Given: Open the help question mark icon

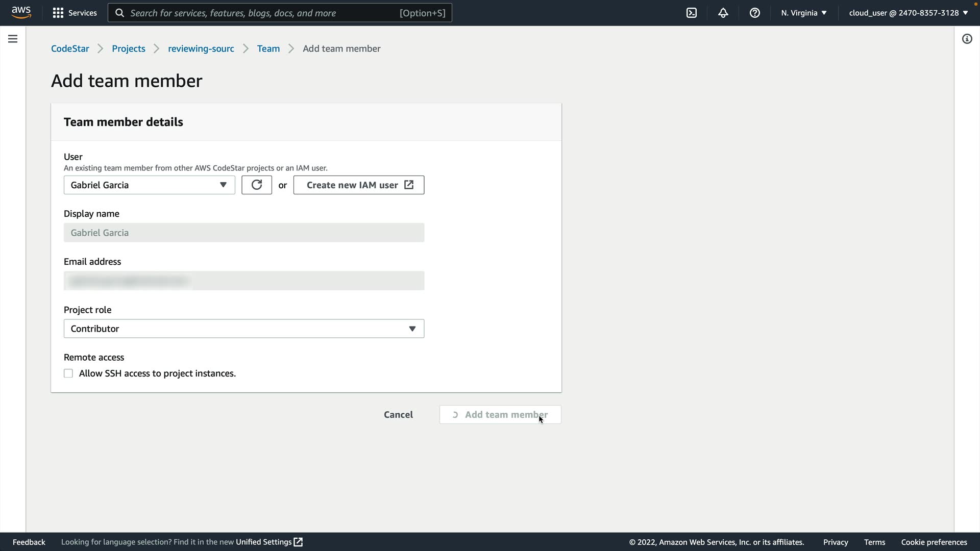Looking at the screenshot, I should coord(754,13).
